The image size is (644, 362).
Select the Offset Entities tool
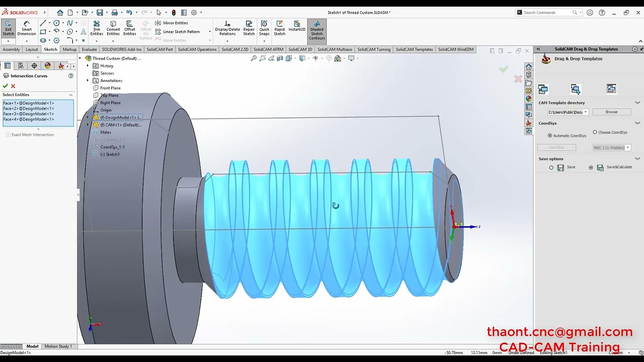[130, 28]
